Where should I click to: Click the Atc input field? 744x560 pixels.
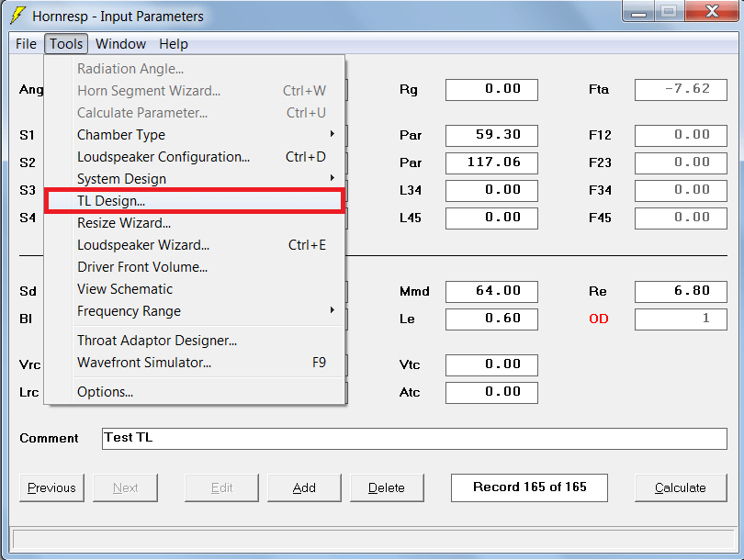point(491,393)
